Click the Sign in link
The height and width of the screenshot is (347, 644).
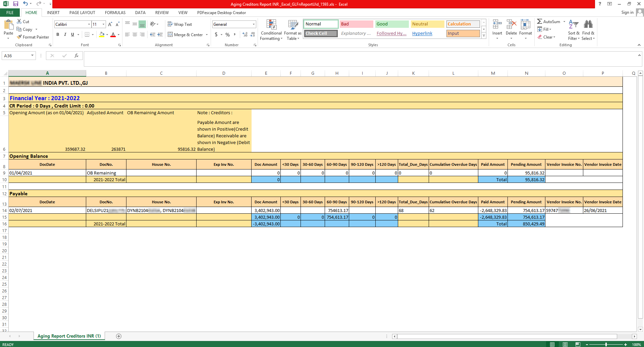627,13
